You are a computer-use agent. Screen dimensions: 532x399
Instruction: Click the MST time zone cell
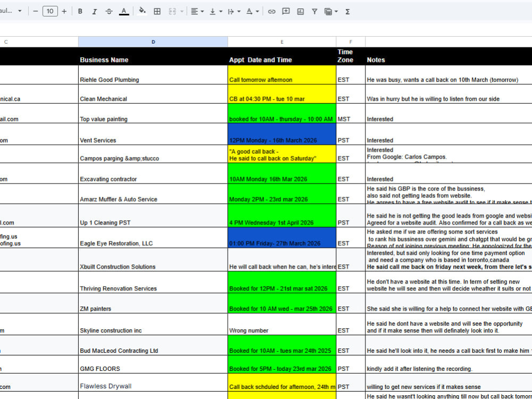click(351, 113)
